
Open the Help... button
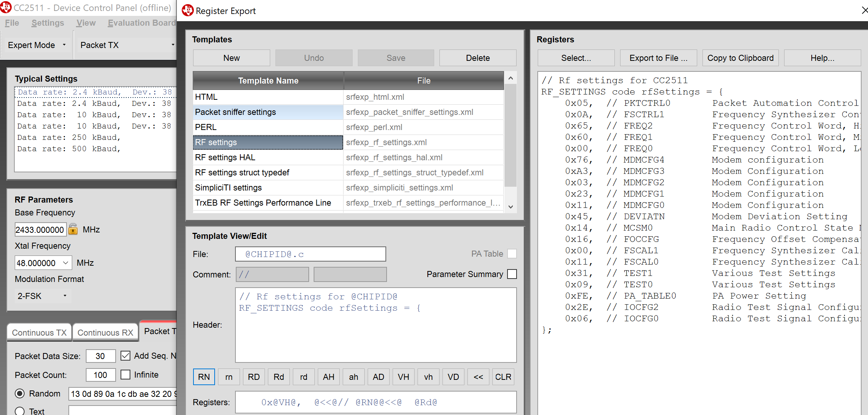pyautogui.click(x=822, y=58)
